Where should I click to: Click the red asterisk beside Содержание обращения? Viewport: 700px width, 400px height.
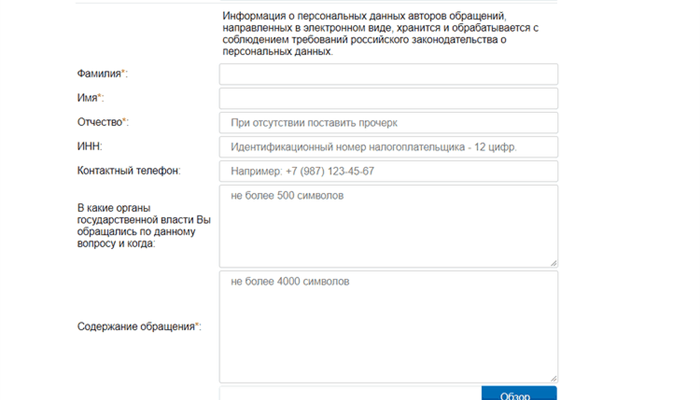tap(197, 325)
